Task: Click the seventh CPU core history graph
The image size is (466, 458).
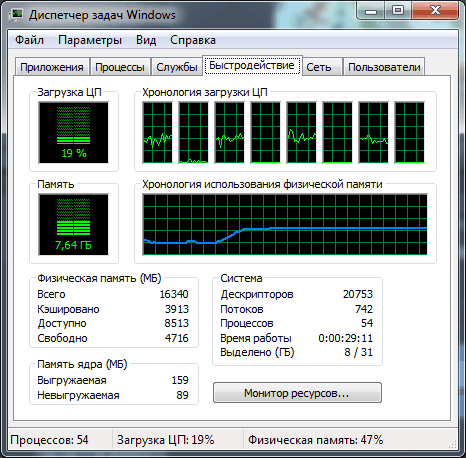Action: (374, 133)
